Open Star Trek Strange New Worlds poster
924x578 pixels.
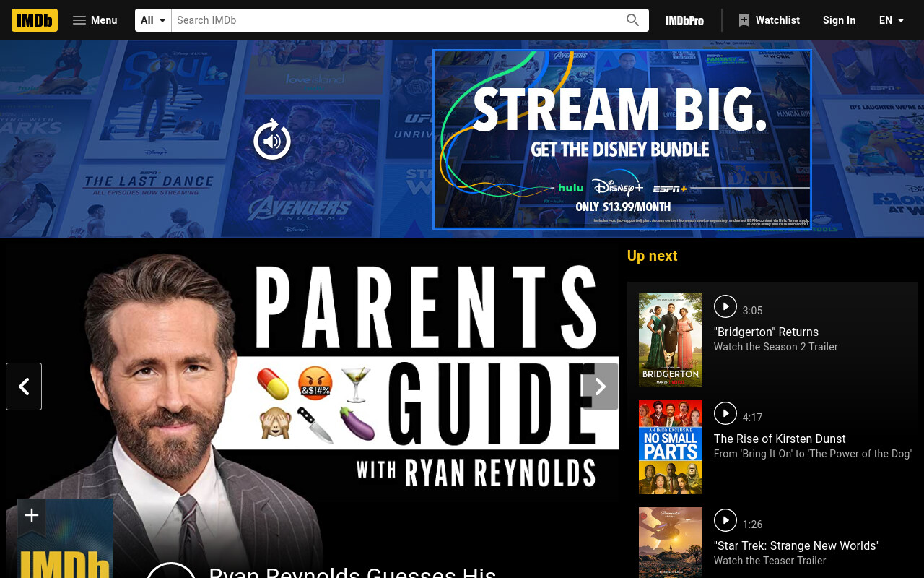tap(671, 543)
